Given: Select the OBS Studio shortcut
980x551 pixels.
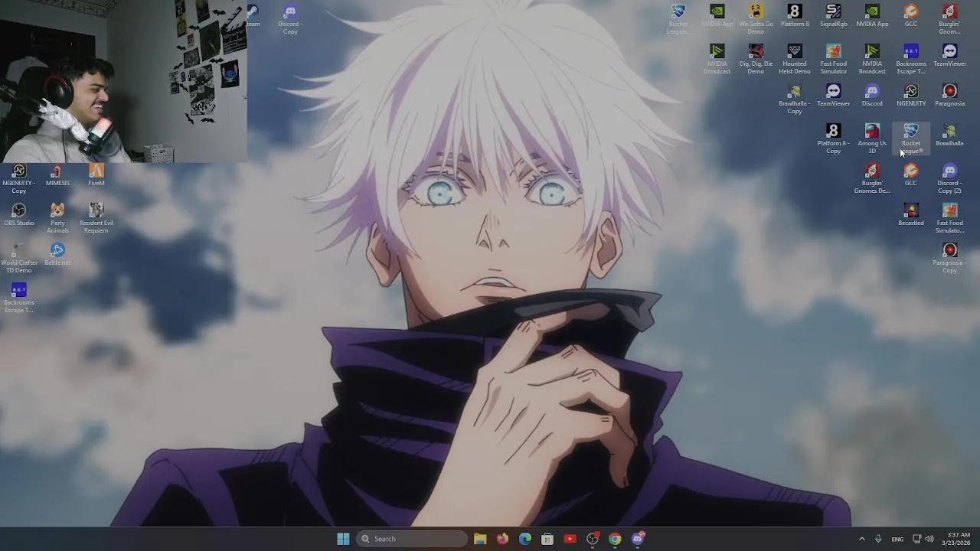Looking at the screenshot, I should coord(19,215).
